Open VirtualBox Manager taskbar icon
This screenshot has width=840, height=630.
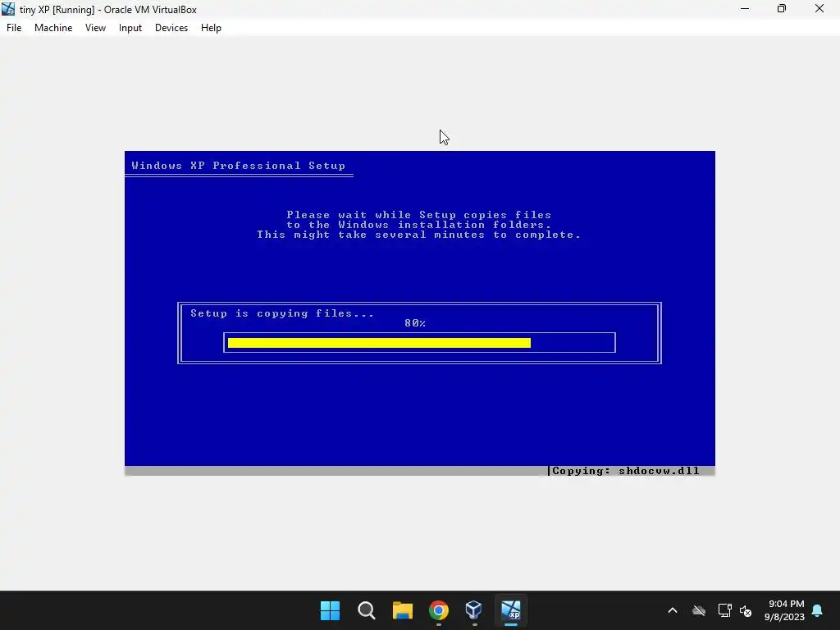pyautogui.click(x=474, y=610)
